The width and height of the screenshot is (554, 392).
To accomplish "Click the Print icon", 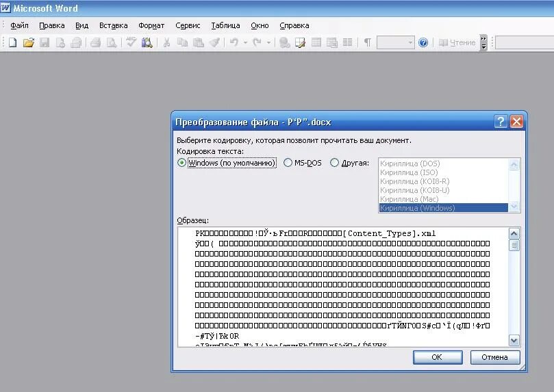I will [x=95, y=42].
